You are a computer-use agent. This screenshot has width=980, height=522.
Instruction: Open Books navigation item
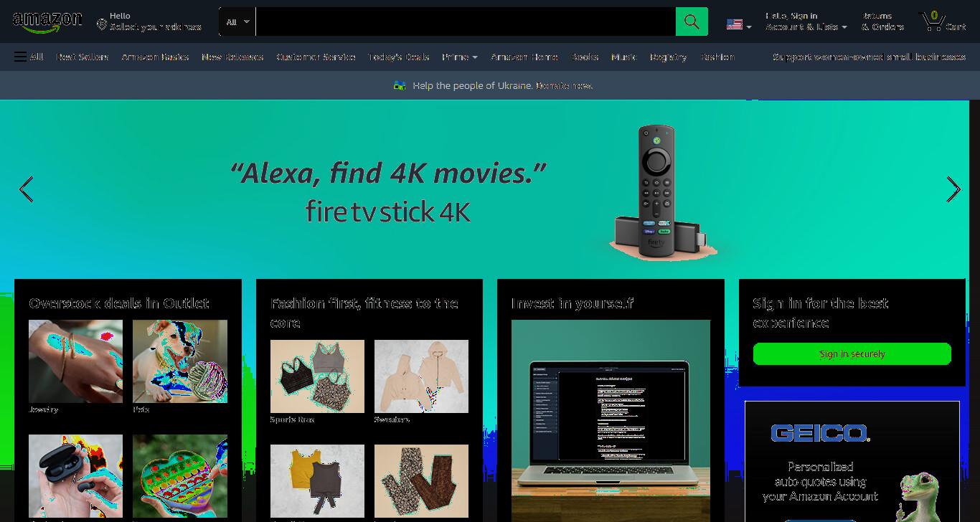pos(585,57)
